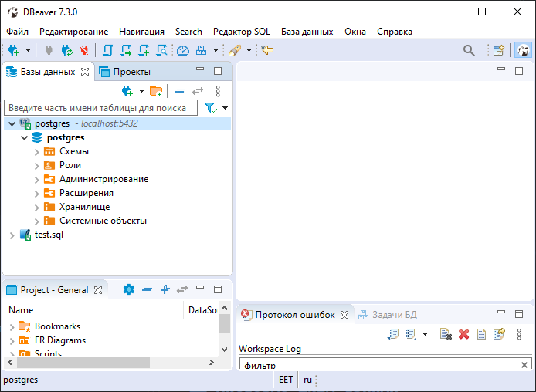The width and height of the screenshot is (536, 392).
Task: Open the New Connection dropdown arrow in main toolbar
Action: pyautogui.click(x=28, y=50)
